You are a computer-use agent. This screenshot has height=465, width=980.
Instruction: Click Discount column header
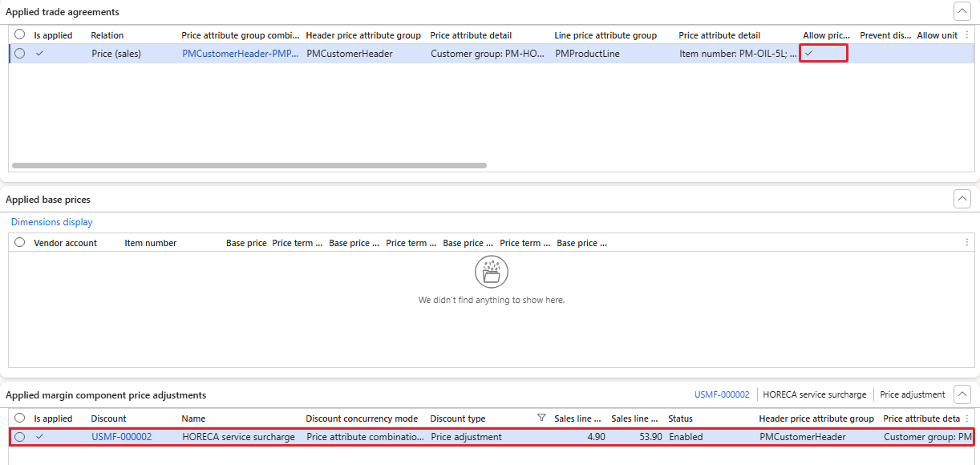(108, 418)
